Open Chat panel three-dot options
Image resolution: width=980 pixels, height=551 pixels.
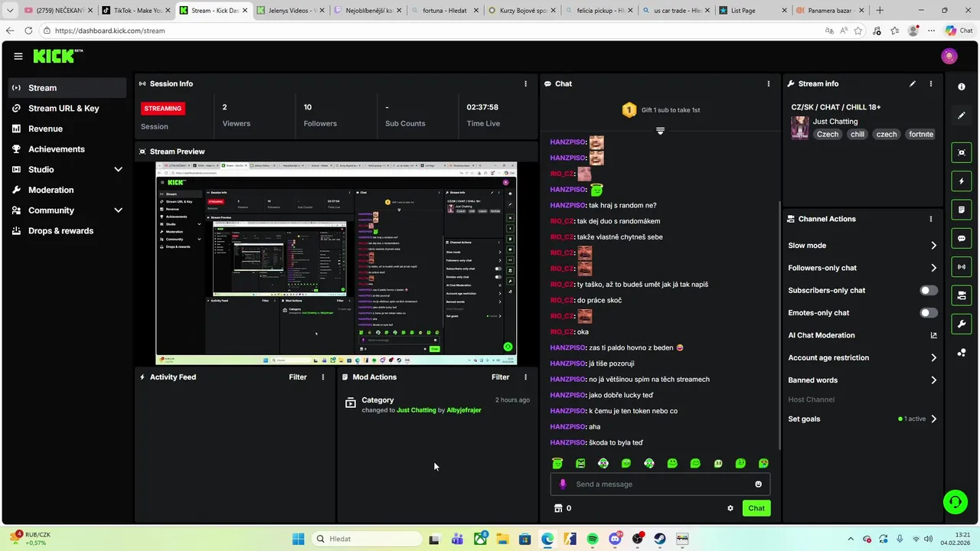point(769,83)
